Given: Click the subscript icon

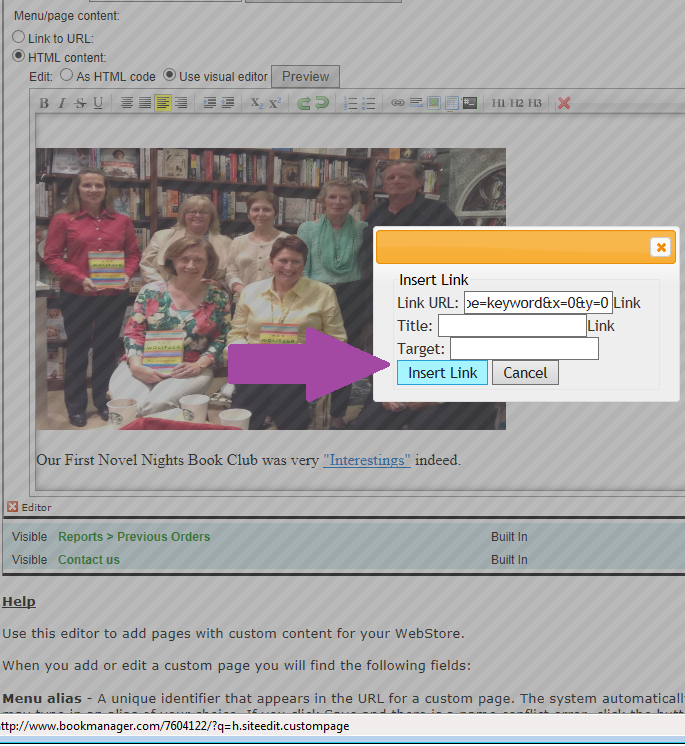Looking at the screenshot, I should (x=256, y=103).
